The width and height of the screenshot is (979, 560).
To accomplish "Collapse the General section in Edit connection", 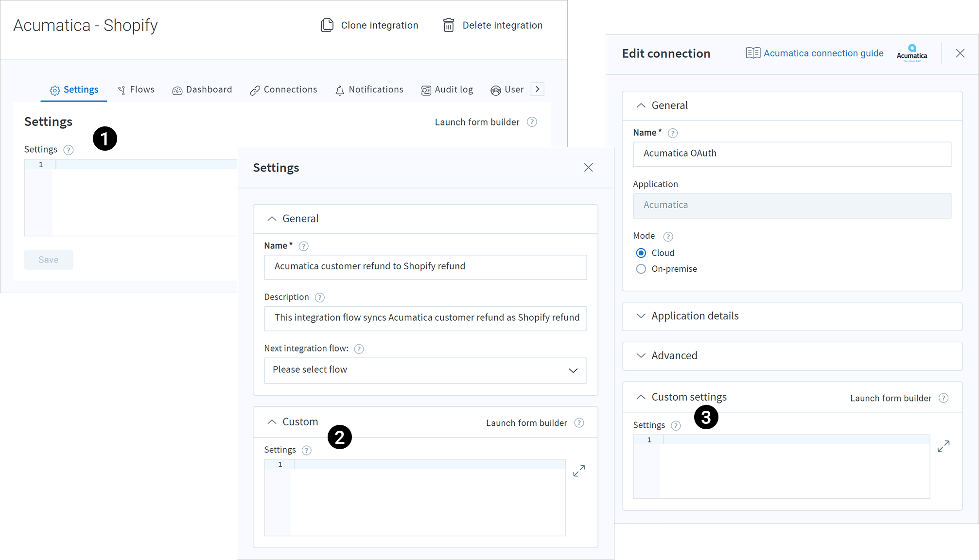I will coord(641,105).
